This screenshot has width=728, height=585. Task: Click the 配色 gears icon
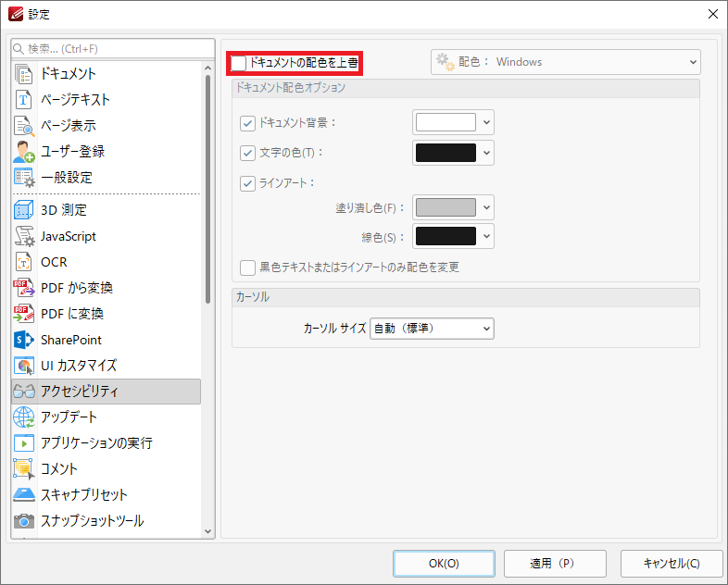coord(446,62)
